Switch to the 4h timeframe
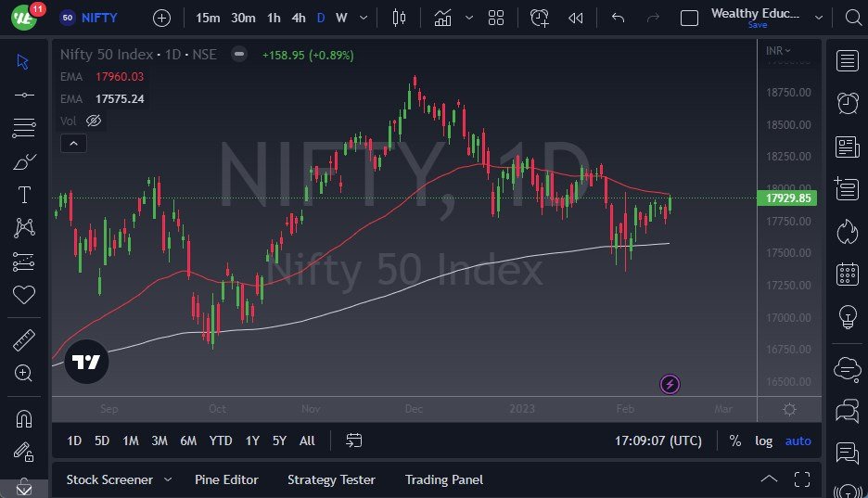The height and width of the screenshot is (498, 868). point(299,19)
